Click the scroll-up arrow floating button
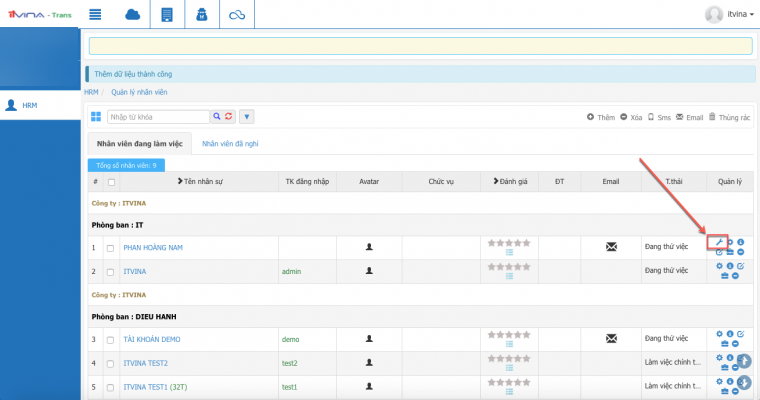Screen dimensions: 760x400 744,360
